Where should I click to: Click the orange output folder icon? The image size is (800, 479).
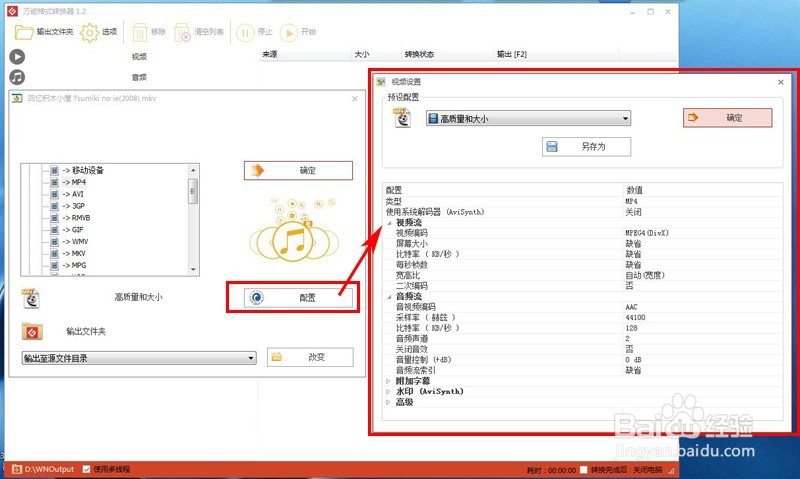click(32, 332)
